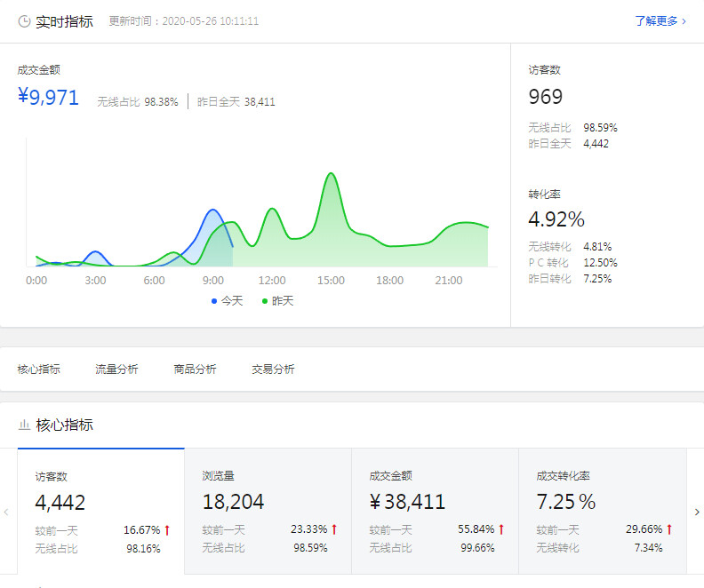Click red up arrow next to 23.33%
Screen dimensions: 704x588
334,529
